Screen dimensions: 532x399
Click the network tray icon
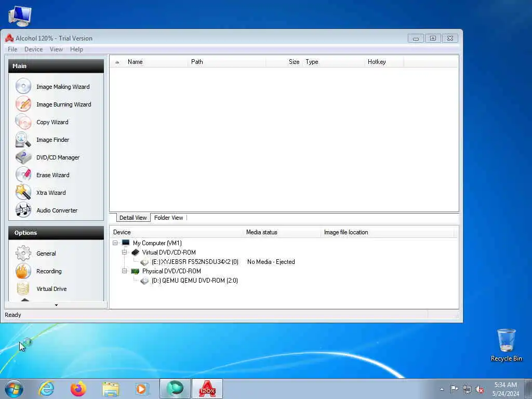[467, 389]
